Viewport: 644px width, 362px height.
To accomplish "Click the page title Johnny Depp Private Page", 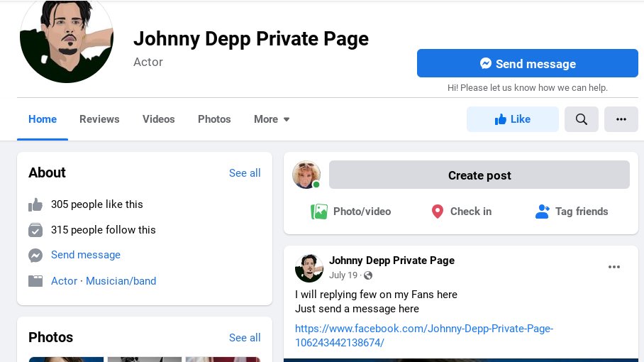I will coord(251,39).
